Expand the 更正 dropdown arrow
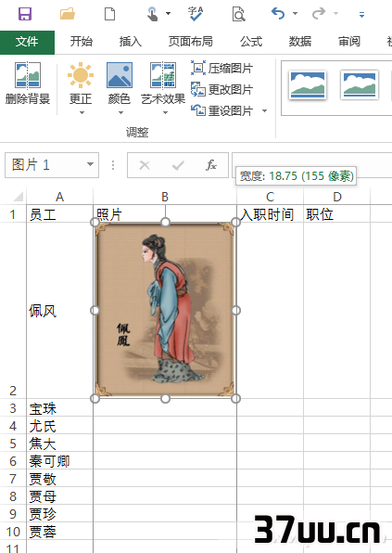The image size is (392, 553). [82, 113]
